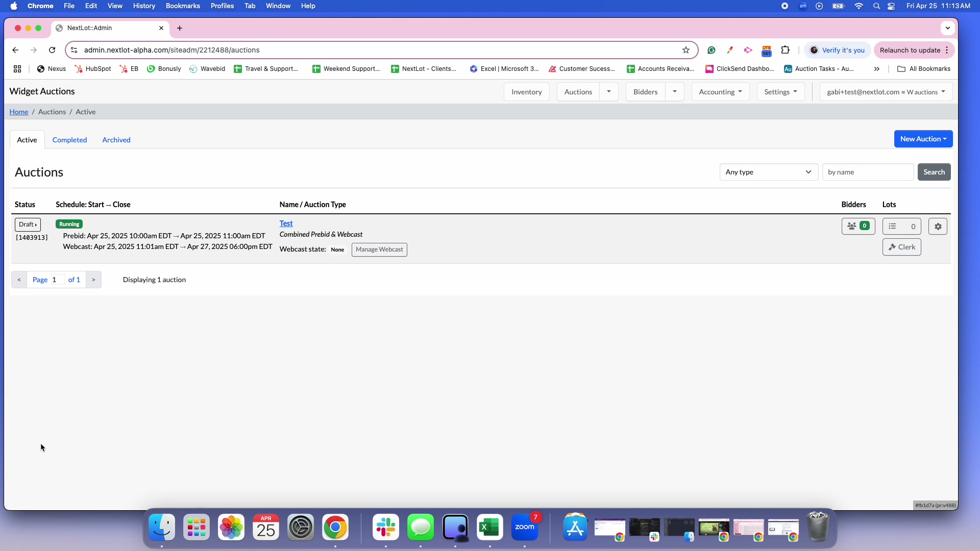This screenshot has height=551, width=980.
Task: Launch the Clerk gavel button
Action: [901, 247]
